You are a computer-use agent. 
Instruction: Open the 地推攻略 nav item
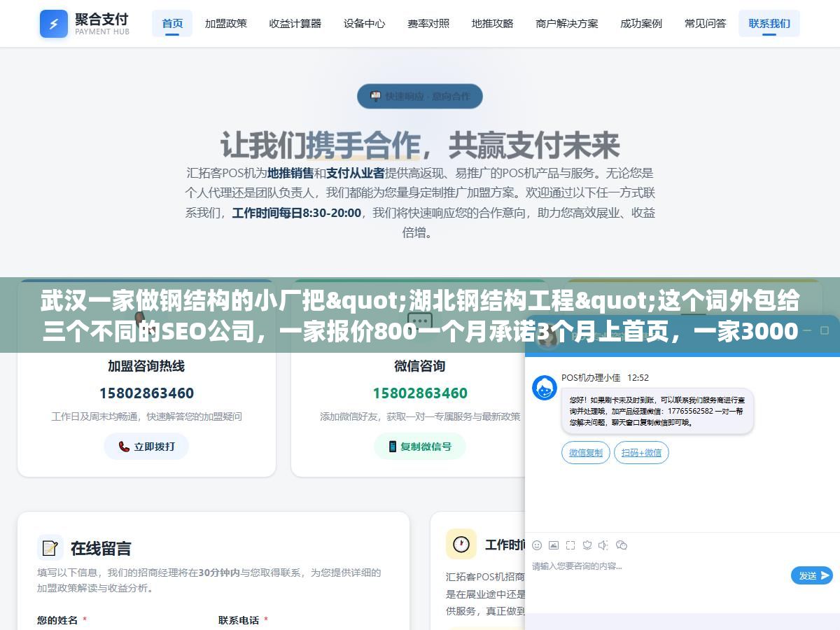point(493,23)
